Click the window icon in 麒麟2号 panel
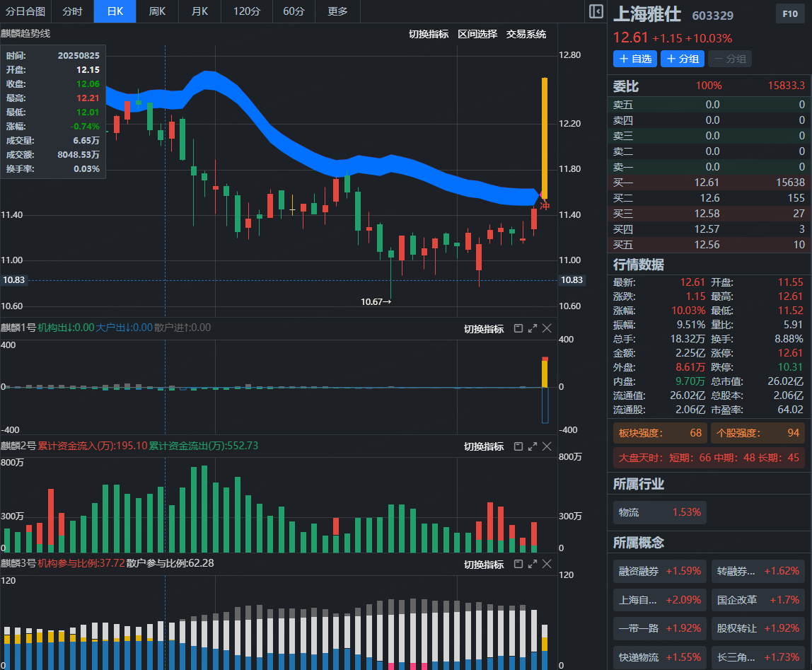Viewport: 812px width, 670px height. [517, 446]
